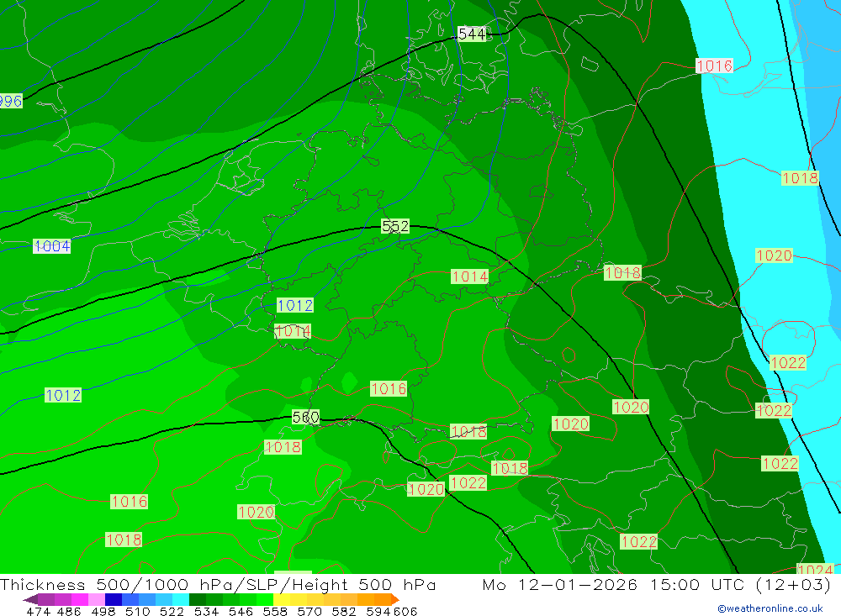Click the cyan legend swatch above 522
The image size is (841, 616).
pos(181,599)
